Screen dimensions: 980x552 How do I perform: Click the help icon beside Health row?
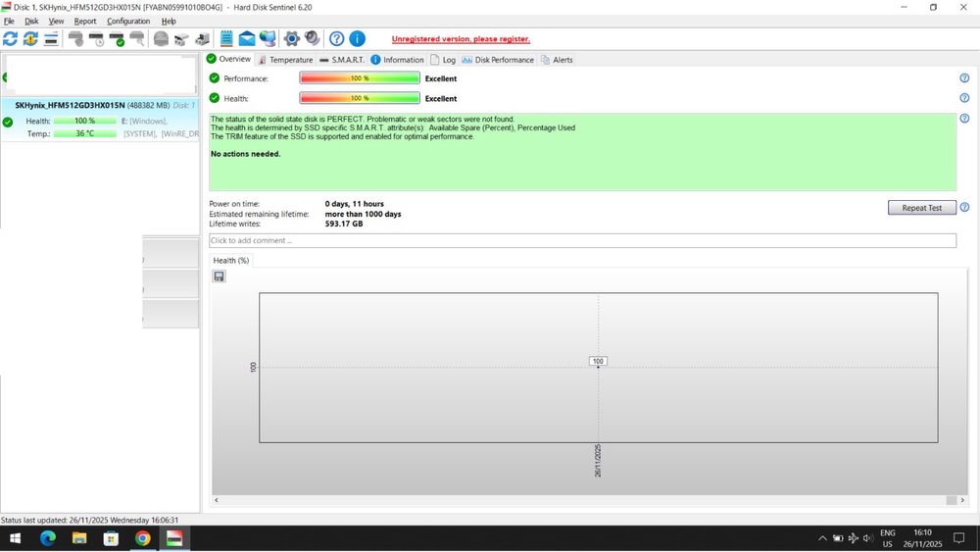[964, 98]
